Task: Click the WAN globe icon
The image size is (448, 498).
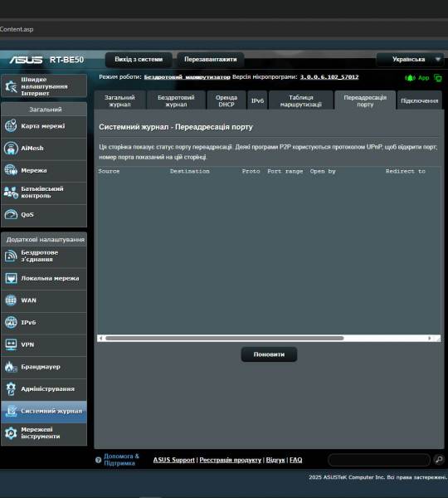Action: 11,300
